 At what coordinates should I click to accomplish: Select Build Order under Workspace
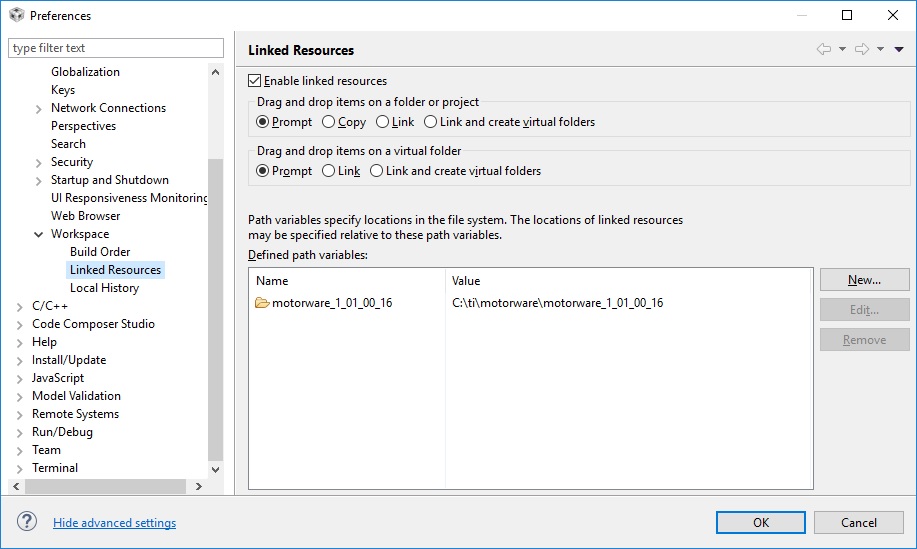point(100,252)
